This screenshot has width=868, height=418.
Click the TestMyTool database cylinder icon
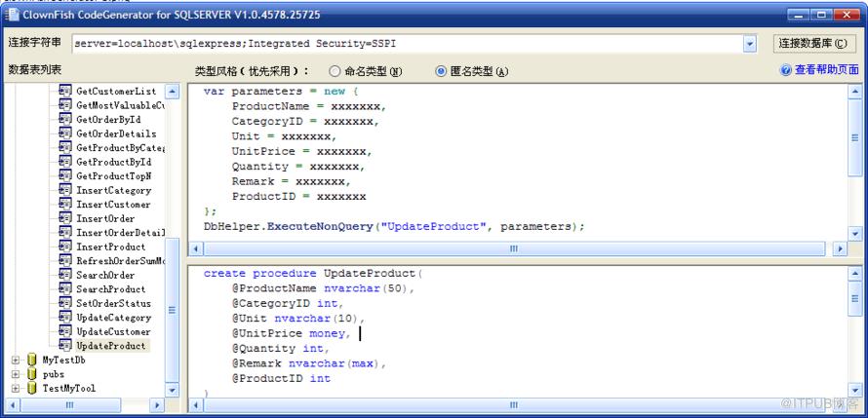[31, 388]
